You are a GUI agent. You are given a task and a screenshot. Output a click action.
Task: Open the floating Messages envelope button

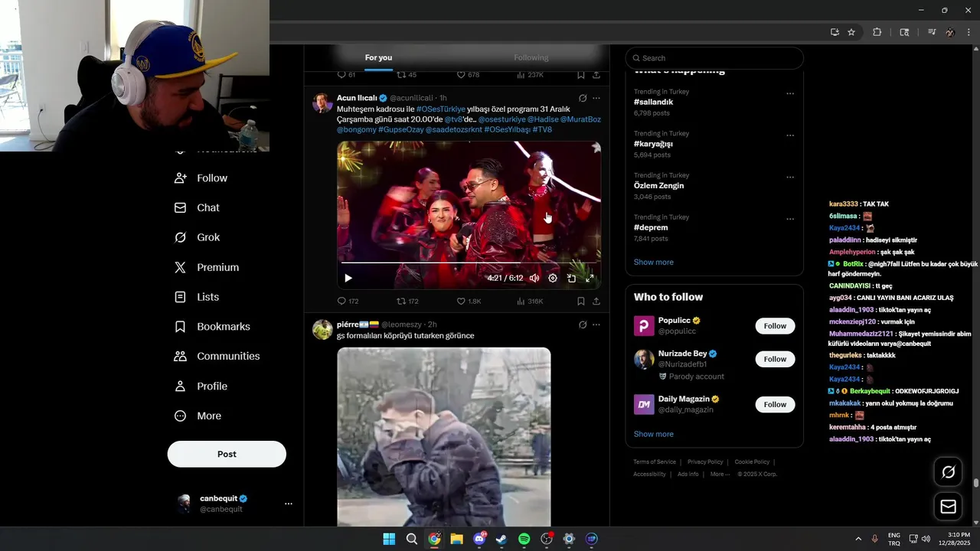point(949,507)
